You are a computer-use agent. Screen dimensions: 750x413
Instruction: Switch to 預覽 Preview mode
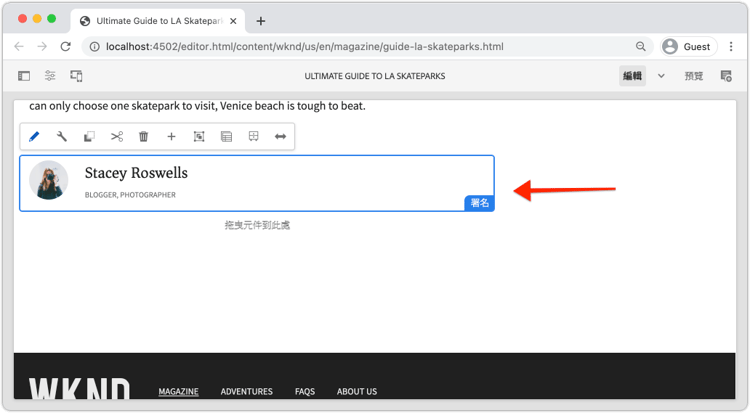[x=694, y=76]
